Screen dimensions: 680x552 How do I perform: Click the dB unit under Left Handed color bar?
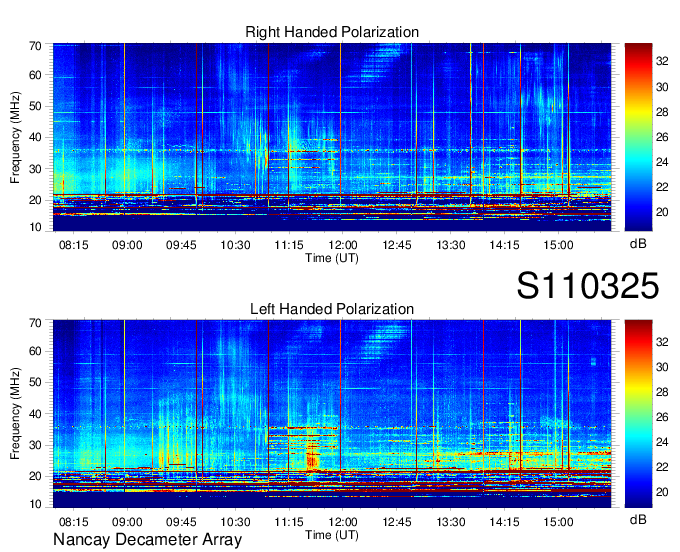(638, 519)
